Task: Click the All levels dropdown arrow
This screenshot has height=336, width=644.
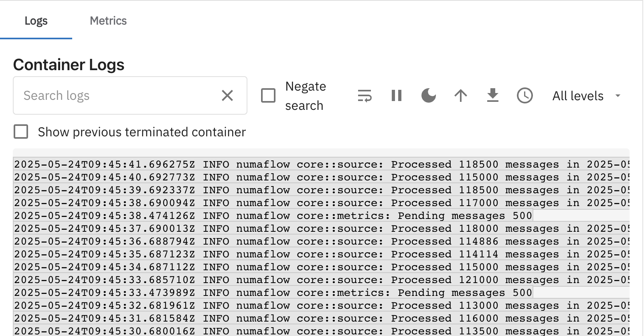Action: tap(618, 96)
